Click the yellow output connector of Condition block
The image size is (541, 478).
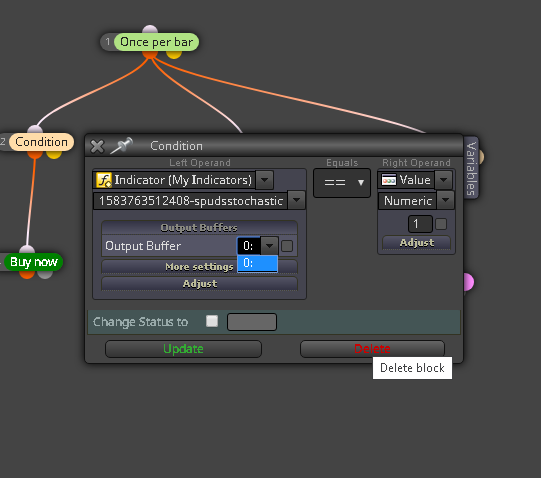(54, 154)
